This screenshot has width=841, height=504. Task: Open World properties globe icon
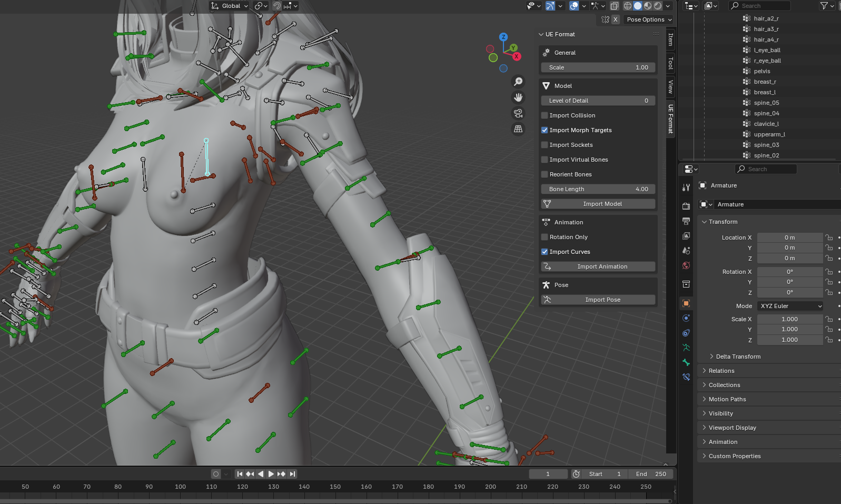point(686,265)
